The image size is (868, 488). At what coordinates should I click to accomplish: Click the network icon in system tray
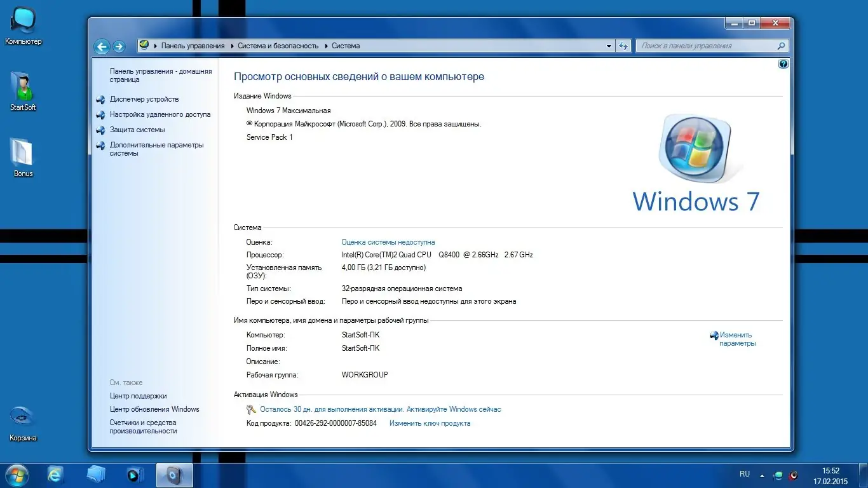[778, 475]
